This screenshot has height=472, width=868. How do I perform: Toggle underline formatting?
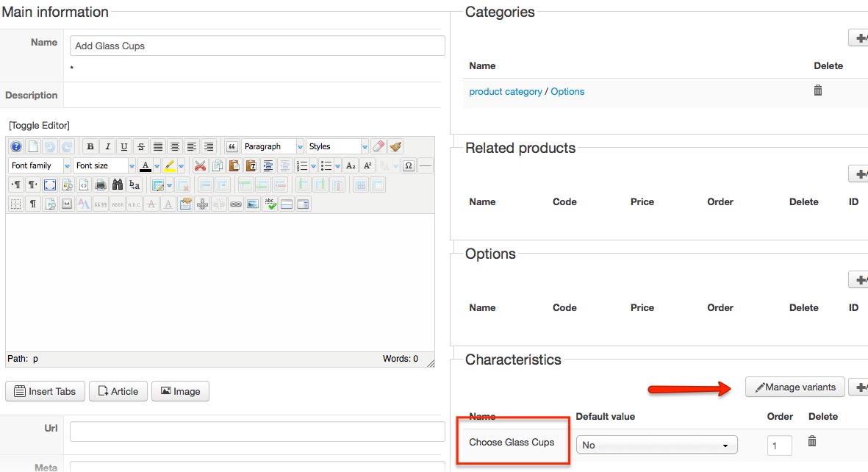124,146
